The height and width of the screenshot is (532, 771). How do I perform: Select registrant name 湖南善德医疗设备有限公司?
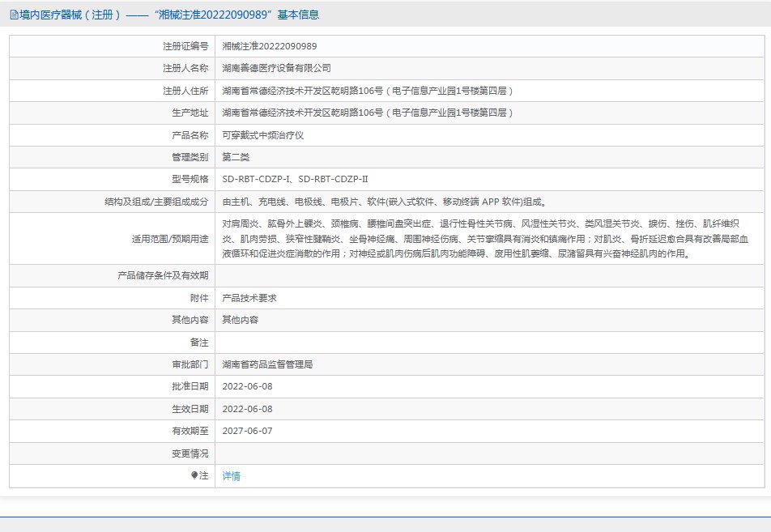click(x=276, y=68)
